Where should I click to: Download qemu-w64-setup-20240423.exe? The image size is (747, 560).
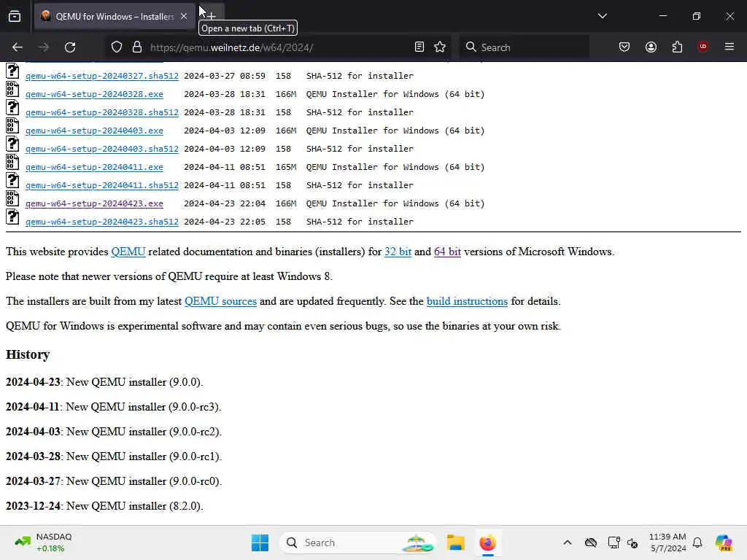click(94, 204)
